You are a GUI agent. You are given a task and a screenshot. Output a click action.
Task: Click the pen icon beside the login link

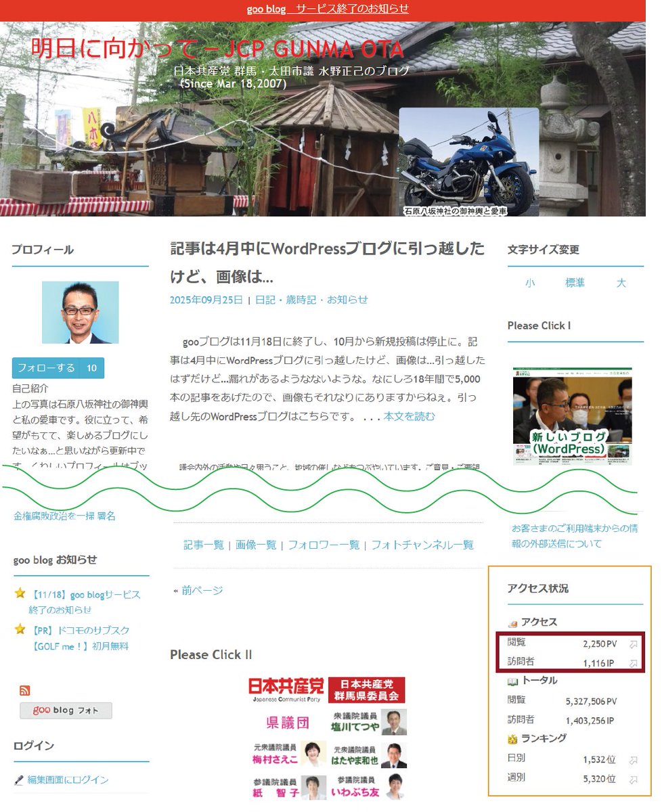point(18,779)
